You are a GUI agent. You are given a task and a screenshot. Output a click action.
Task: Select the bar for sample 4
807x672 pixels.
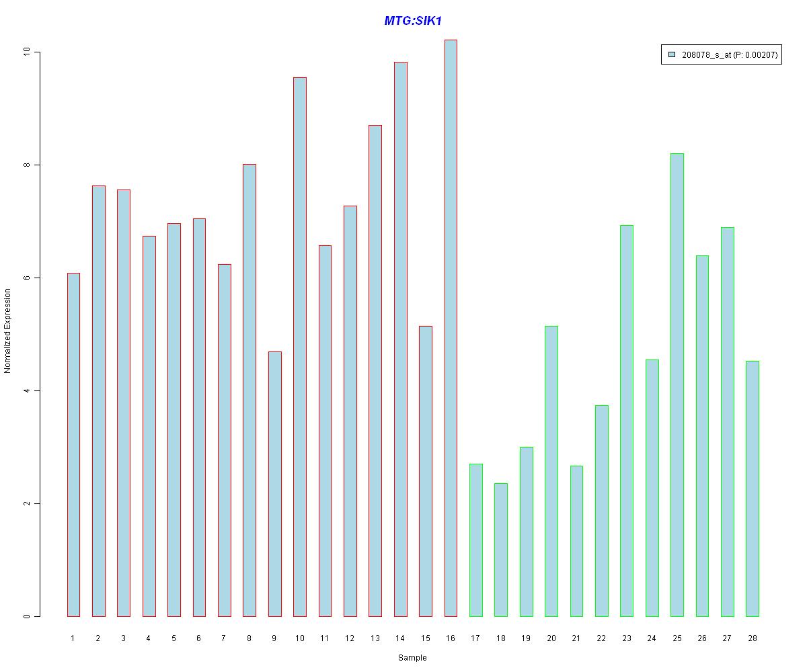coord(149,426)
